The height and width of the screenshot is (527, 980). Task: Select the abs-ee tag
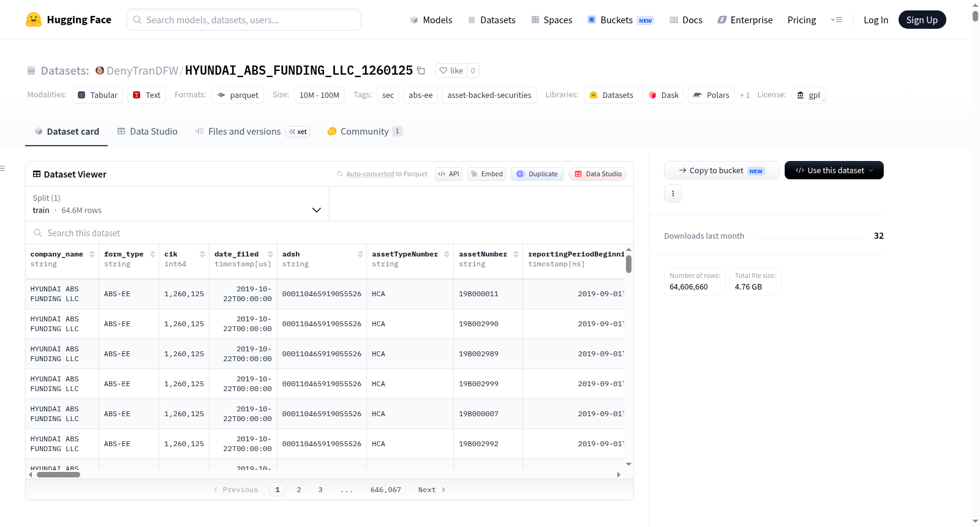click(421, 95)
